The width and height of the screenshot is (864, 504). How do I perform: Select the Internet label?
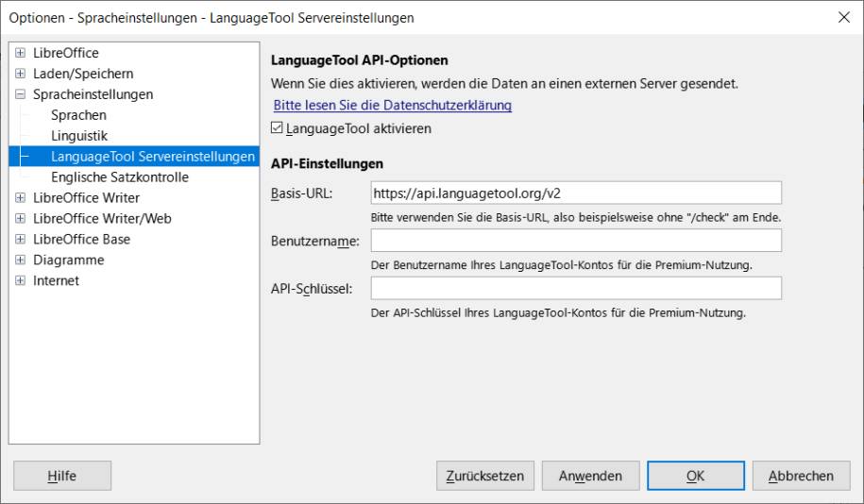point(56,280)
